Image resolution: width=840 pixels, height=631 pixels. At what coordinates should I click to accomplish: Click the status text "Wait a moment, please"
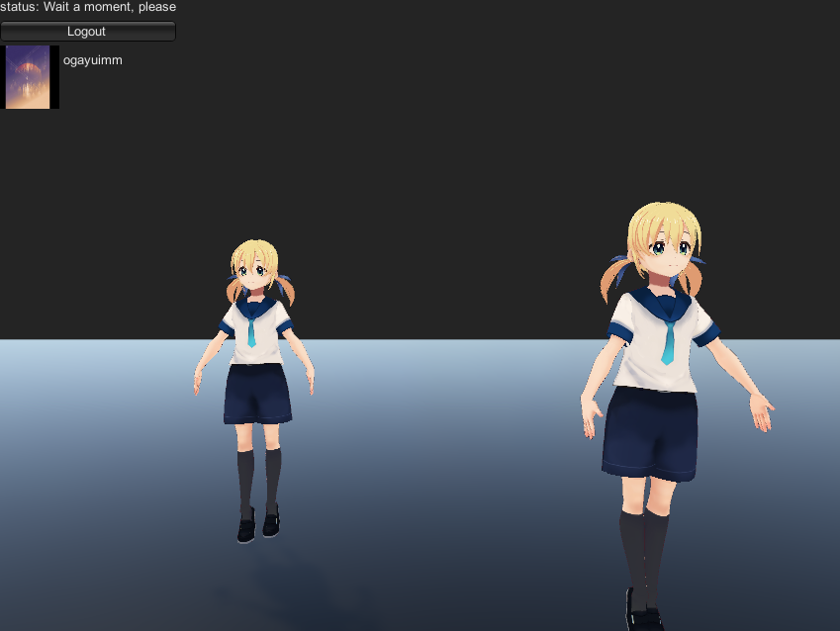110,7
